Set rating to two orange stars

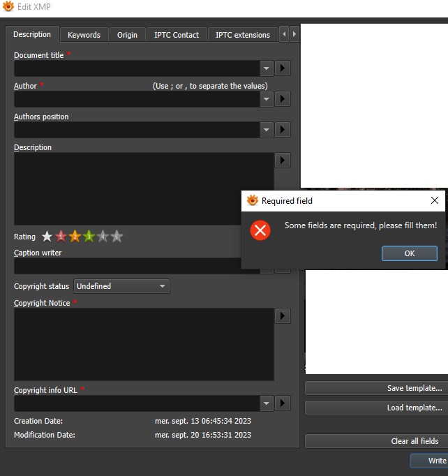click(75, 237)
